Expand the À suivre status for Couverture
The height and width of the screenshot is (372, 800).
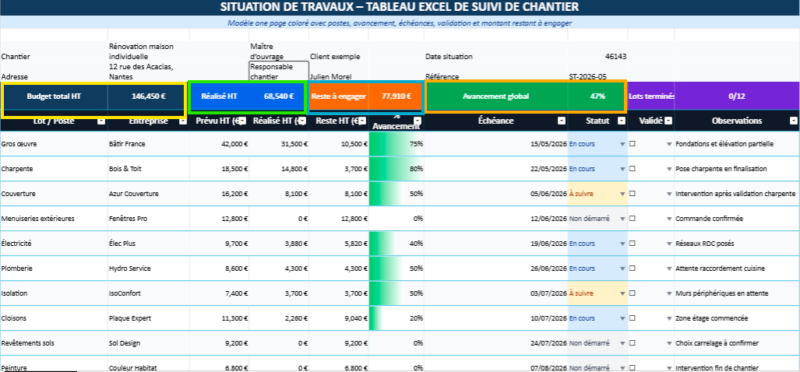pyautogui.click(x=622, y=194)
